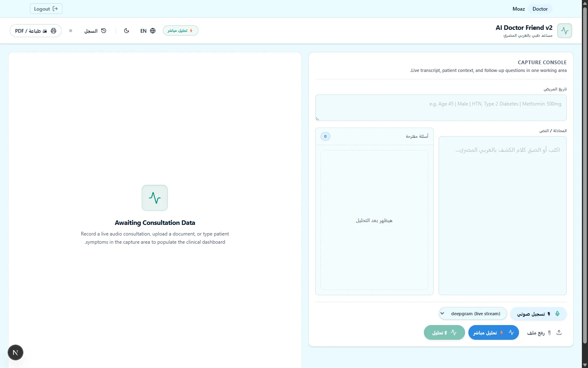Open the PDF / طباعة print button

[x=36, y=31]
